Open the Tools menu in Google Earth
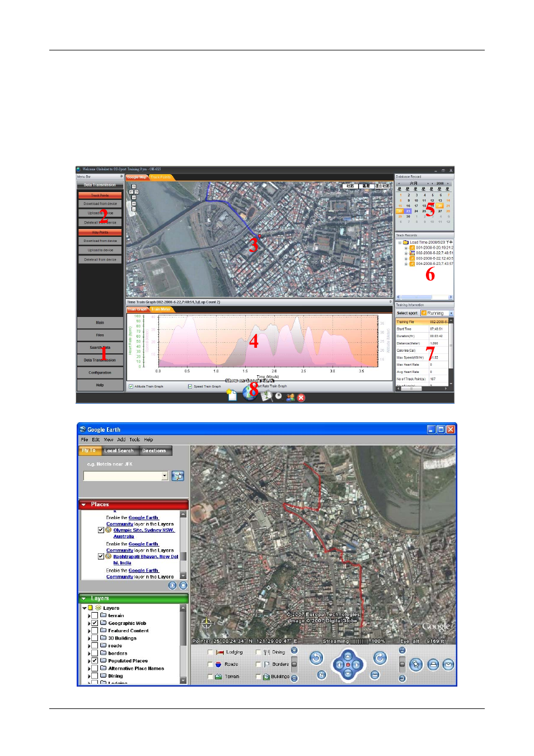The image size is (534, 756). (x=134, y=440)
